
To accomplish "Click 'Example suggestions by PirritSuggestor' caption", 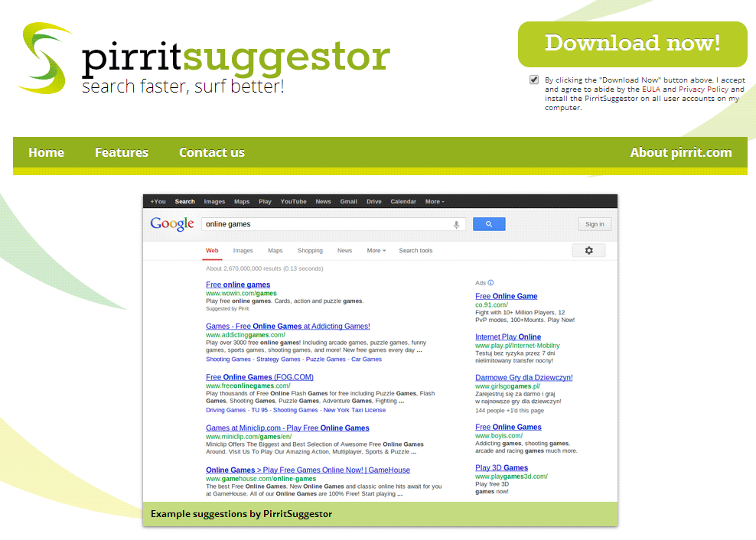I will tap(242, 514).
